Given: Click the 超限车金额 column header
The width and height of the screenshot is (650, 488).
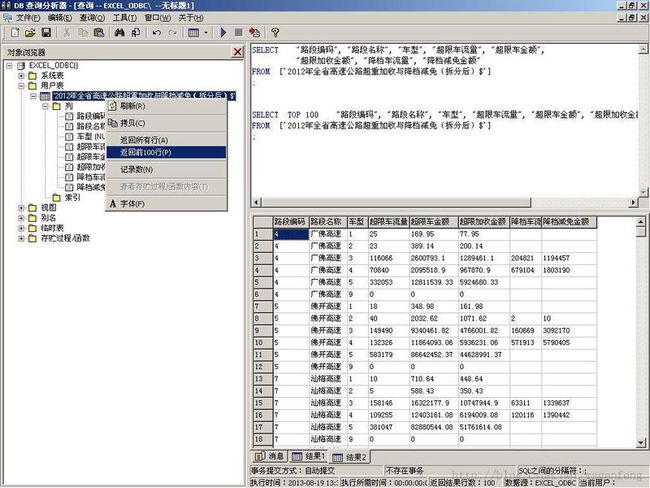Looking at the screenshot, I should 434,222.
